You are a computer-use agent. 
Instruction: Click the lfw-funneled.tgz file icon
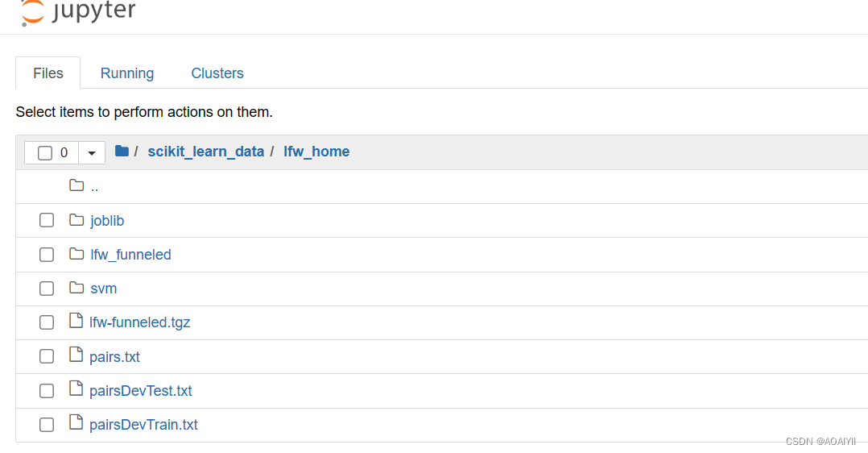click(x=76, y=321)
